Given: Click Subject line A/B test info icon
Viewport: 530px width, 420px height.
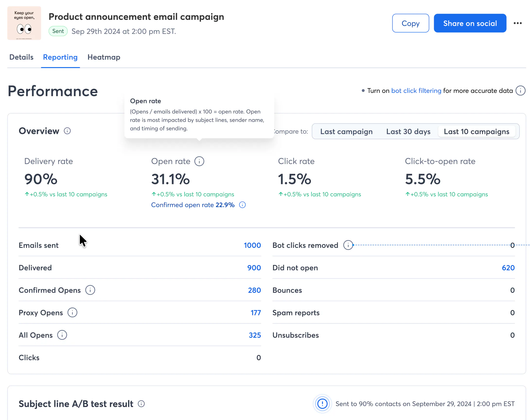Looking at the screenshot, I should (x=141, y=404).
